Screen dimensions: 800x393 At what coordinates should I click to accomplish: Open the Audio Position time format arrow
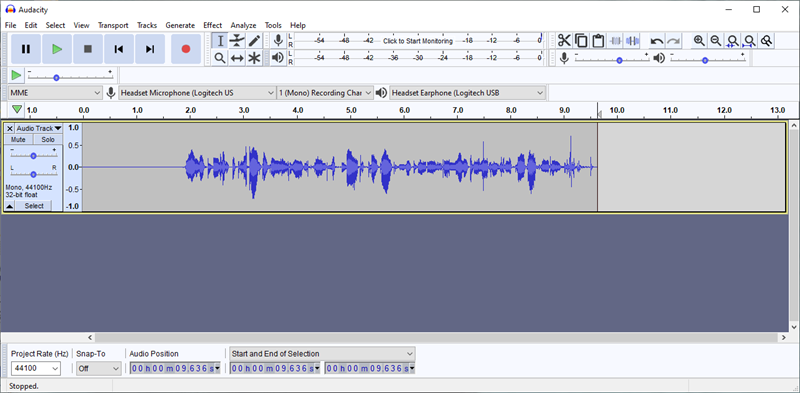pos(218,368)
